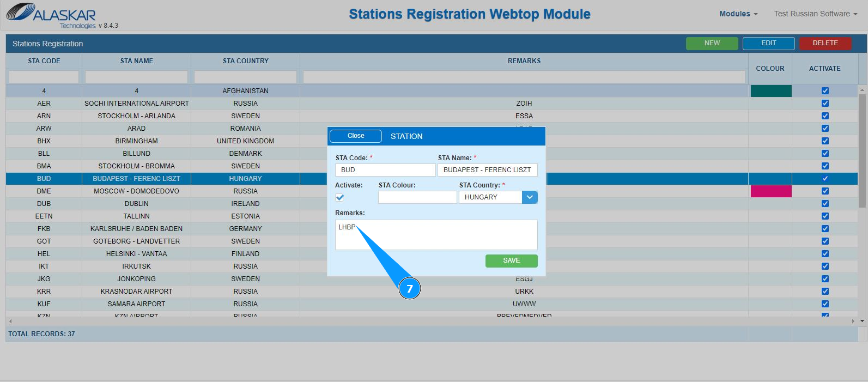Click the STA COUNTRY filter box

[x=245, y=77]
